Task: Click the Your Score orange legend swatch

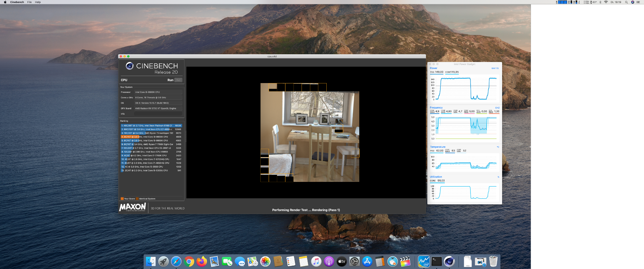Action: click(122, 199)
